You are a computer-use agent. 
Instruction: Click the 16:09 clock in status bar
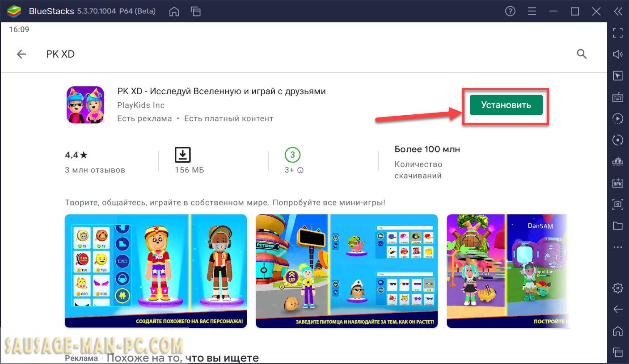[x=19, y=29]
